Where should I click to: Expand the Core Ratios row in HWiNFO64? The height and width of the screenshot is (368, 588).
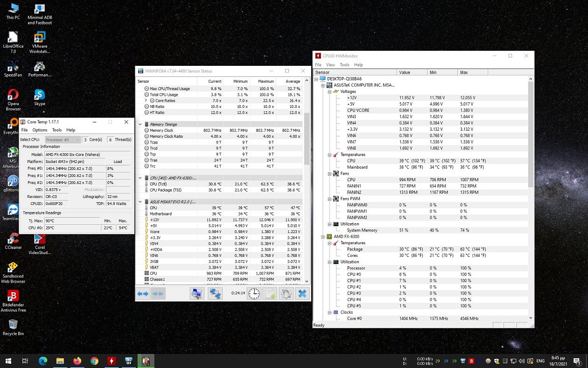pyautogui.click(x=146, y=100)
